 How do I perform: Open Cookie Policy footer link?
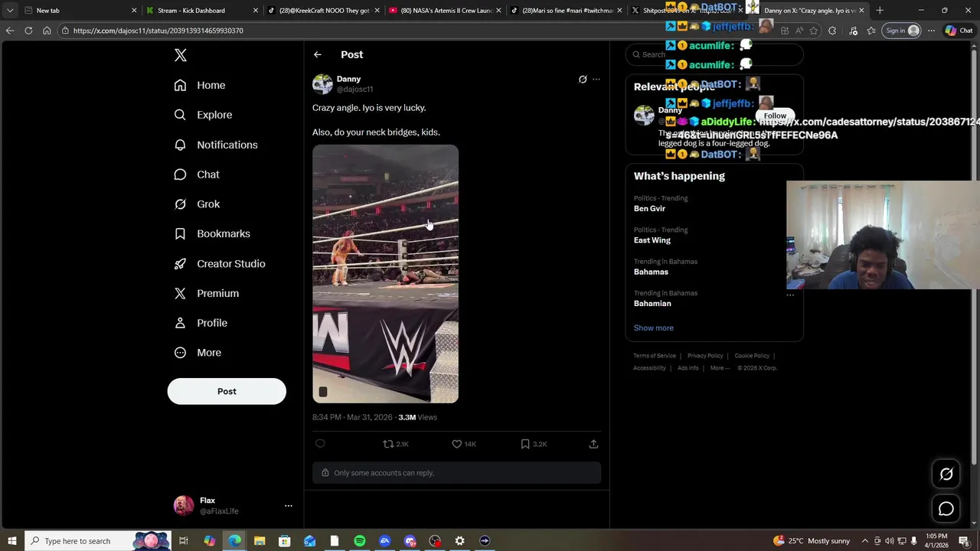click(752, 356)
